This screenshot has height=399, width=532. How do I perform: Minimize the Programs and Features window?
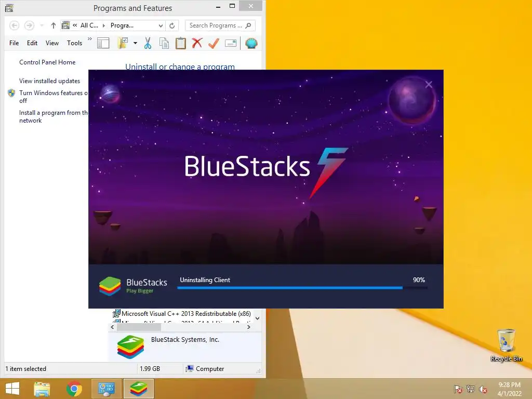tap(218, 7)
